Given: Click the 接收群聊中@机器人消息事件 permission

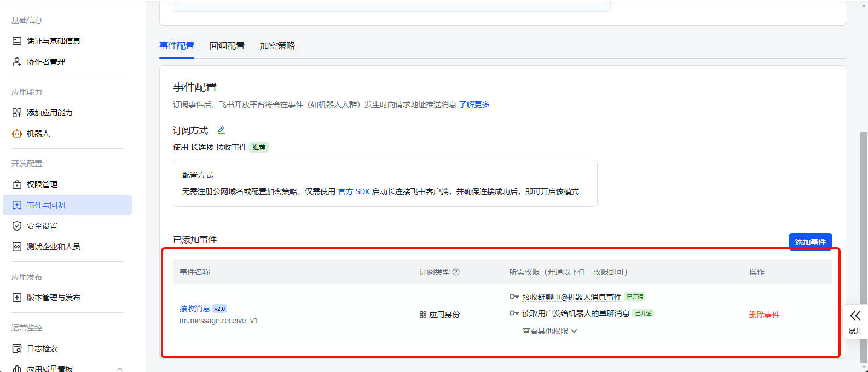Looking at the screenshot, I should point(571,297).
